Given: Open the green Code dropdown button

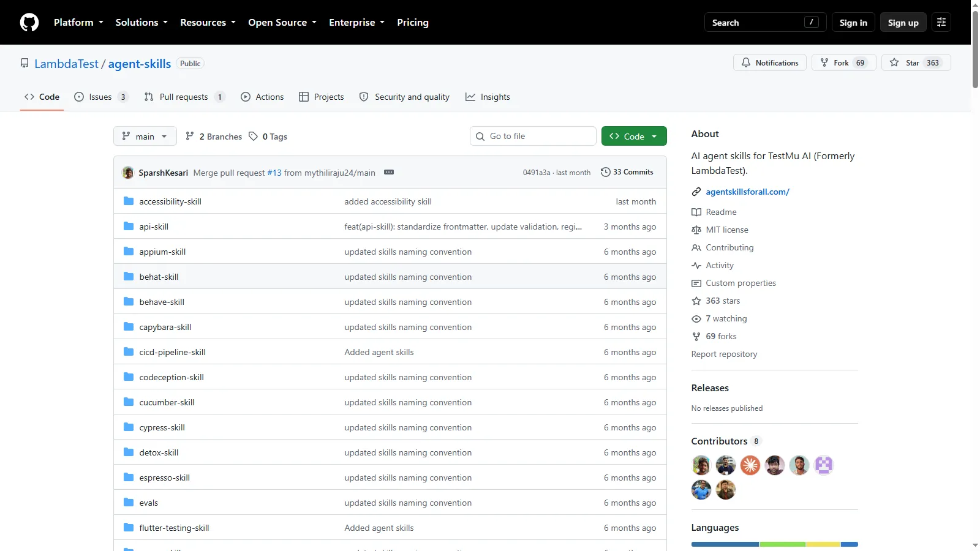Looking at the screenshot, I should point(634,136).
